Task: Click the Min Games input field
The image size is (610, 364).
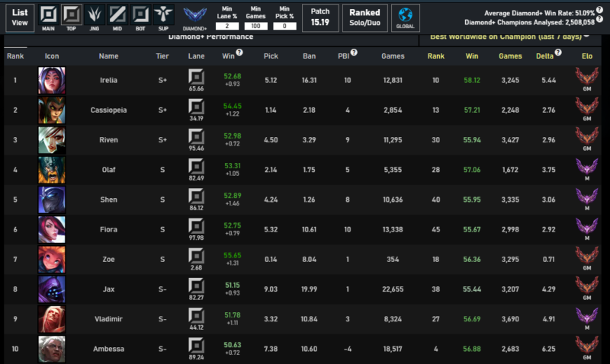Action: (x=255, y=26)
